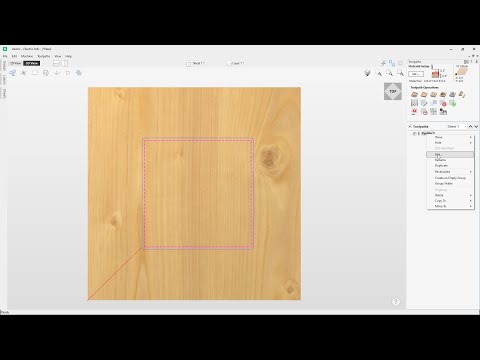Open the Layers tab on the left edge
This screenshot has width=480, height=360.
[x=4, y=80]
